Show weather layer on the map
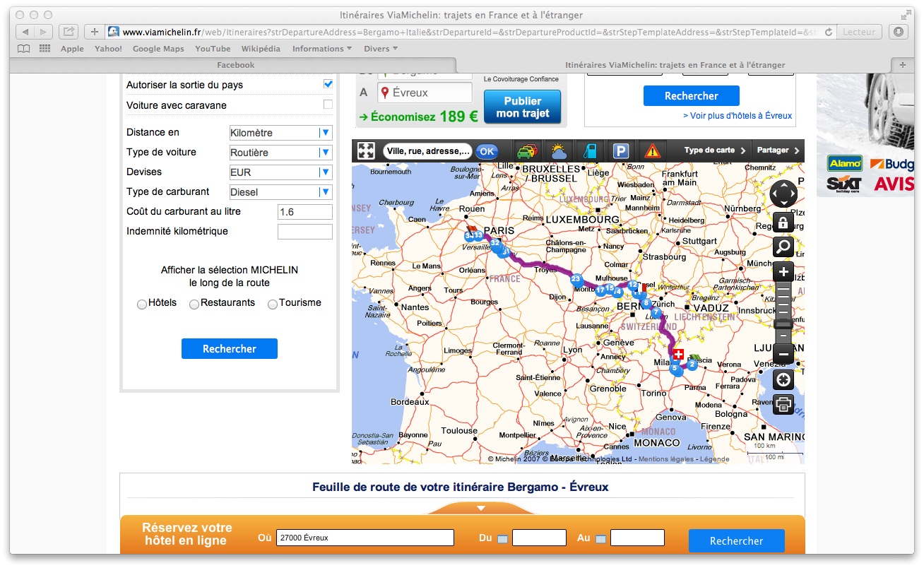Viewport: 924px width, 568px height. point(559,150)
